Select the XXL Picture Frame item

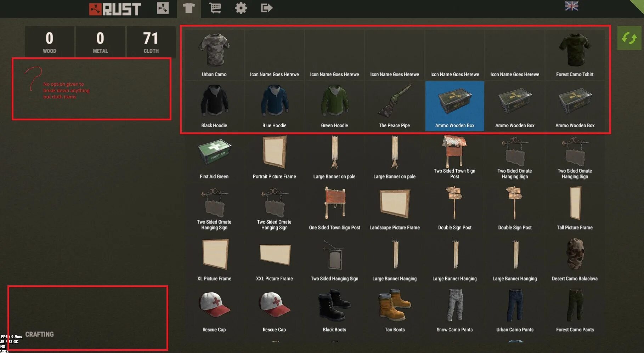pyautogui.click(x=274, y=259)
